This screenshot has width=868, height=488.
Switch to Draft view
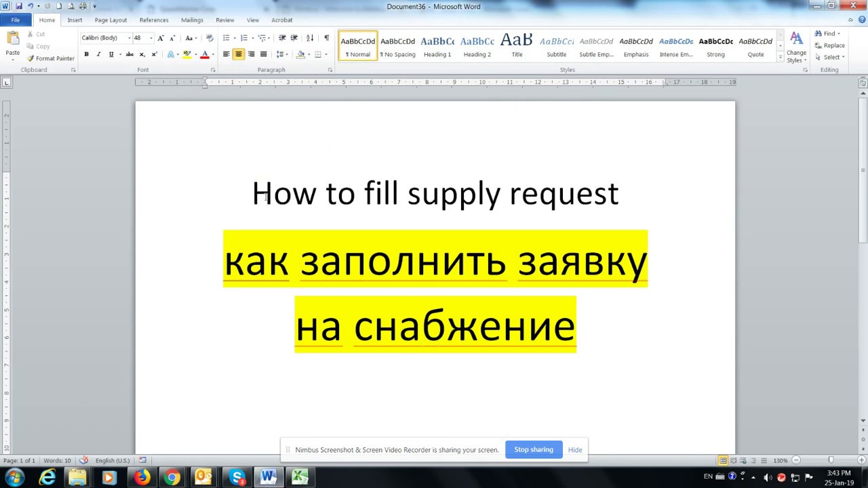(x=763, y=460)
